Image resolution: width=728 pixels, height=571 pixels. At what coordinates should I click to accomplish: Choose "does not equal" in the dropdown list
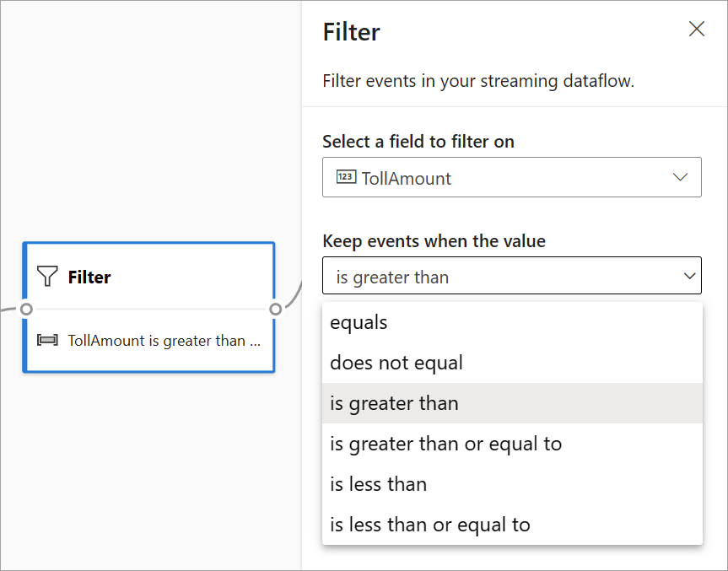click(x=396, y=363)
